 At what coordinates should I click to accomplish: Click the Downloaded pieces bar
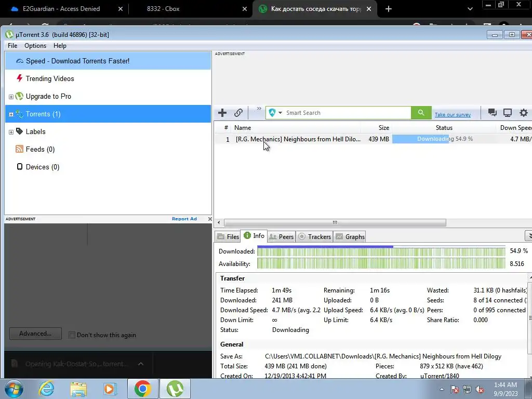pyautogui.click(x=381, y=251)
